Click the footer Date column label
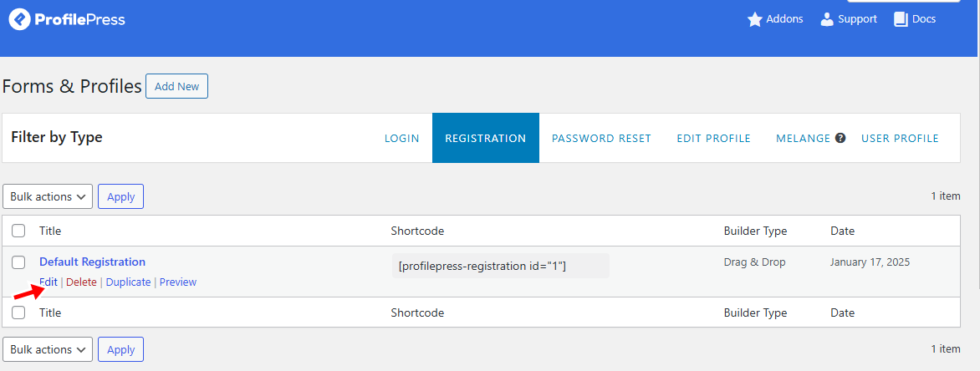The width and height of the screenshot is (980, 371). click(842, 313)
